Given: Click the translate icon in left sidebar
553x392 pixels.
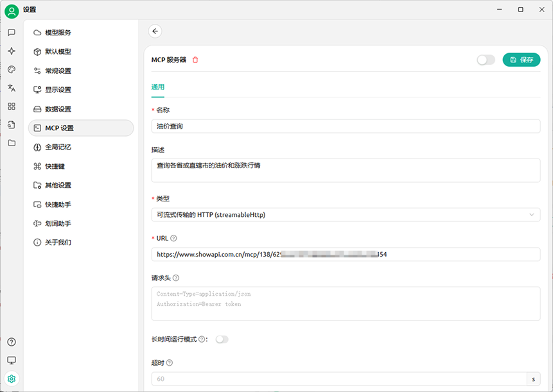Looking at the screenshot, I should pos(12,88).
